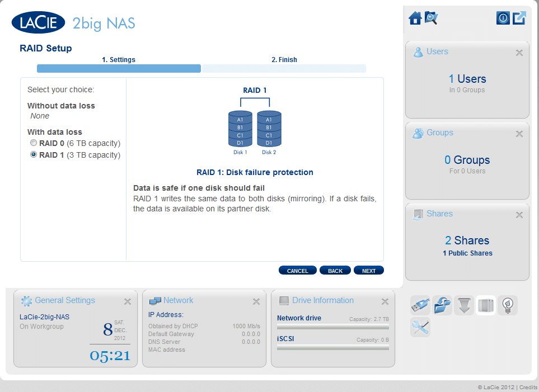Go to the dashboard home icon
Screen dimensions: 539x392
(415, 18)
